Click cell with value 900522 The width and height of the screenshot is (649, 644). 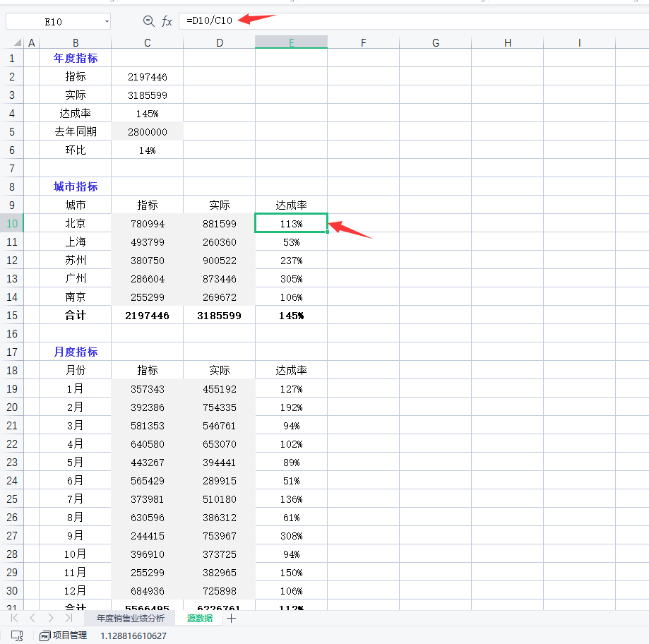[220, 261]
